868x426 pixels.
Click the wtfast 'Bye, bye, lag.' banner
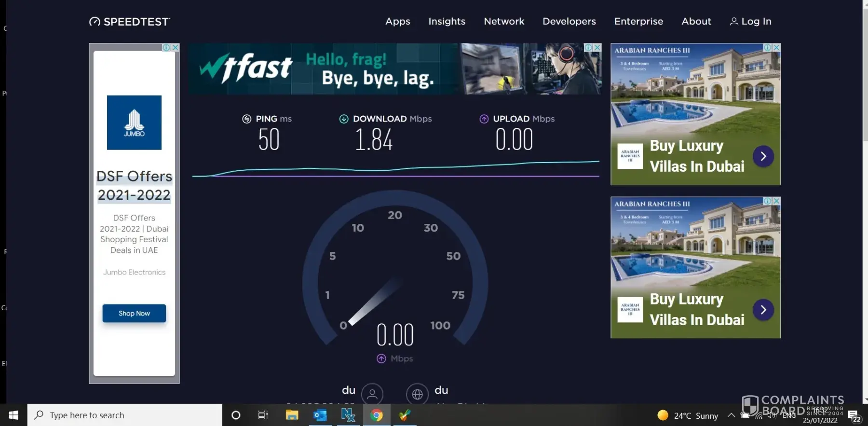(x=395, y=69)
